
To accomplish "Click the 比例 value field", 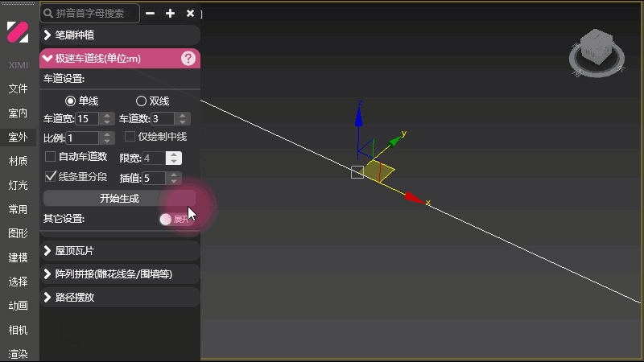I will (x=83, y=138).
